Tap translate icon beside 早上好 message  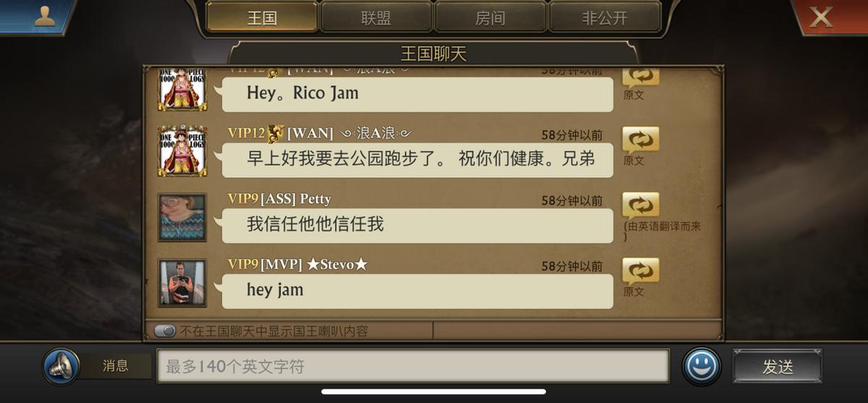coord(640,140)
